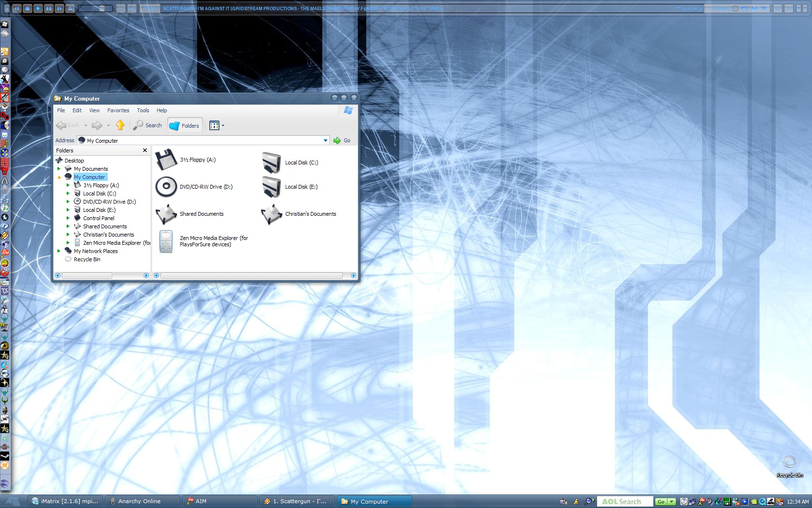The width and height of the screenshot is (812, 508).
Task: Open the 3½ Floppy (A:) drive icon
Action: click(x=166, y=160)
